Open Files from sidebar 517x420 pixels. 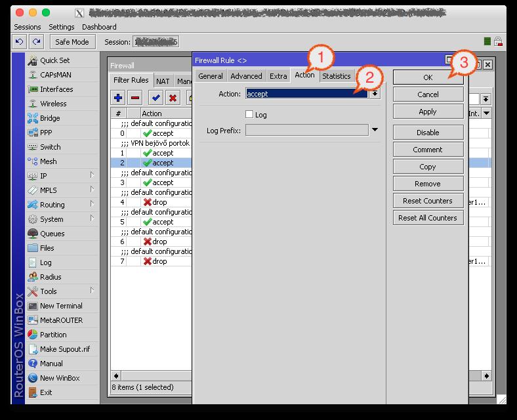click(x=62, y=248)
